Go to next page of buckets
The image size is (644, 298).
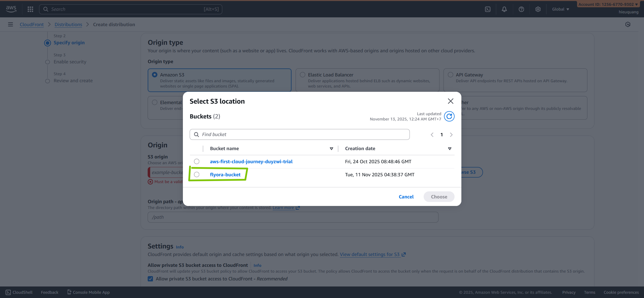pos(451,135)
